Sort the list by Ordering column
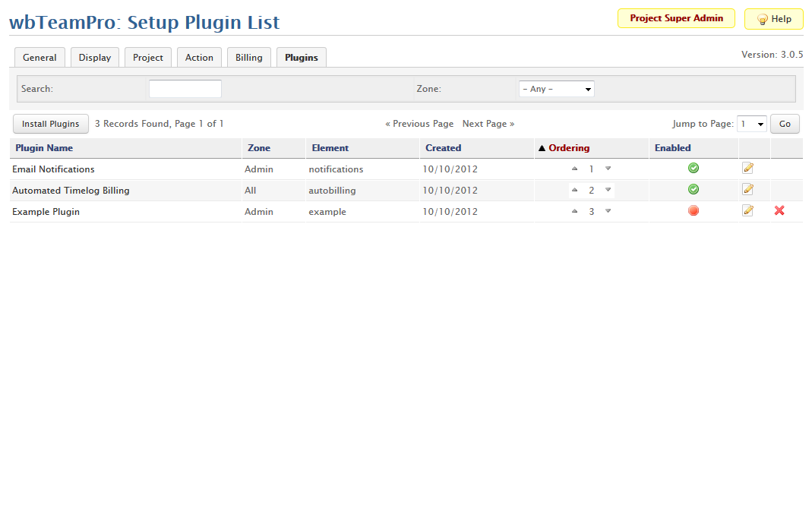Viewport: 812px width, 505px height. pyautogui.click(x=568, y=148)
